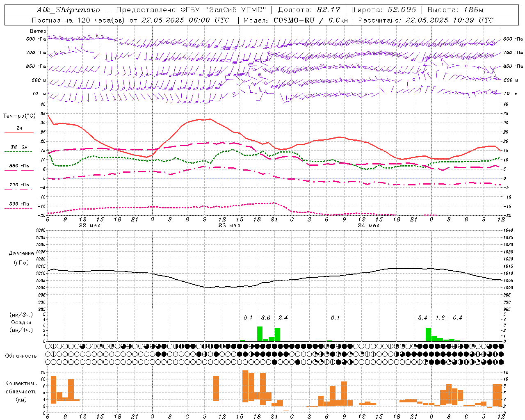This screenshot has width=525, height=420.
Task: Click the Td 2м legend label
Action: 19,146
